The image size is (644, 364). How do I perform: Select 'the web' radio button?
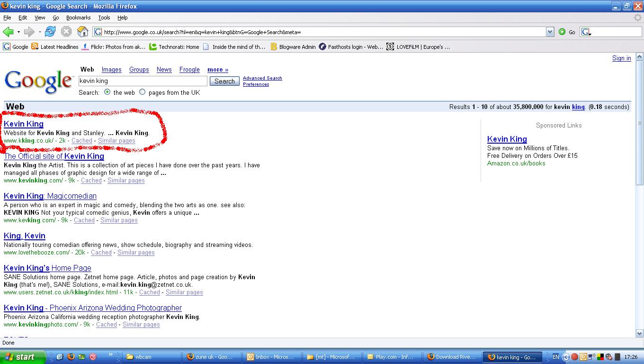[107, 92]
